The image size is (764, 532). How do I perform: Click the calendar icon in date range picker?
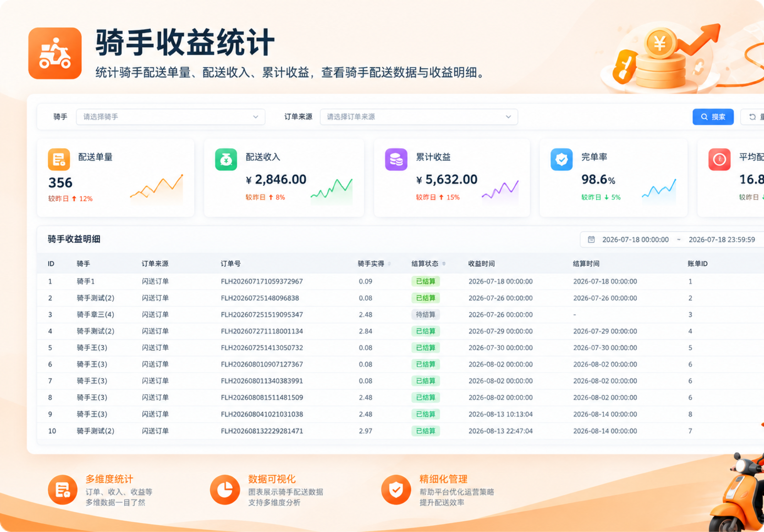(x=591, y=239)
